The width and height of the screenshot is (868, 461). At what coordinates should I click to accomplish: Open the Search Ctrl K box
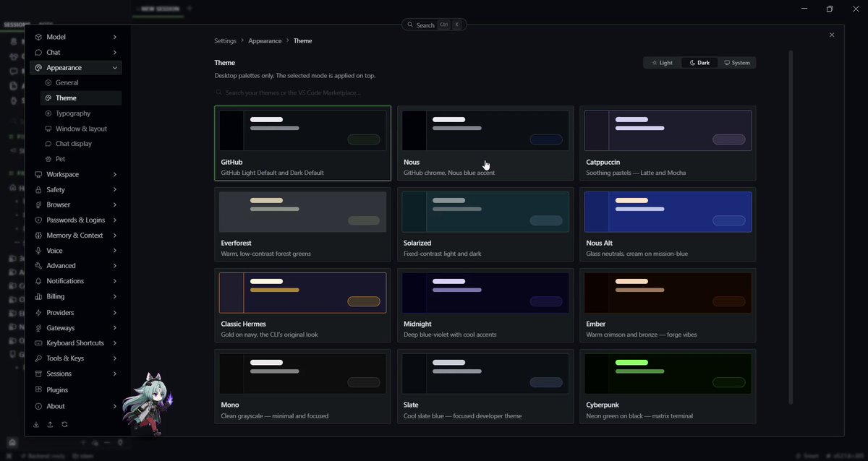coord(434,25)
